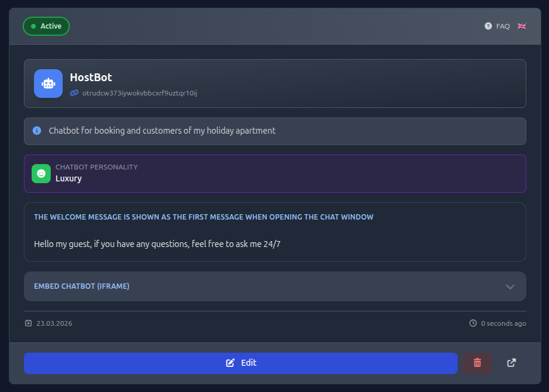The image size is (549, 392).
Task: Click the calendar icon by the creation date
Action: (29, 323)
